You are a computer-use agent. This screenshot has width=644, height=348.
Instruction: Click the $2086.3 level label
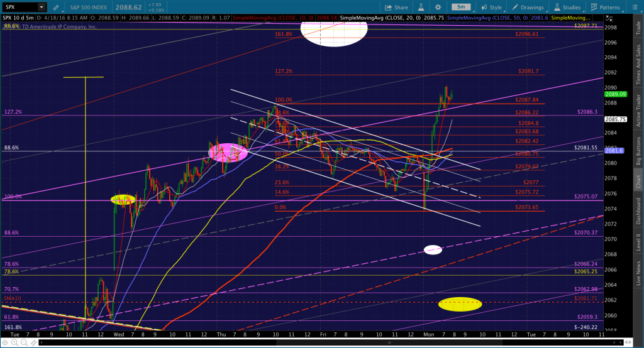pyautogui.click(x=587, y=112)
